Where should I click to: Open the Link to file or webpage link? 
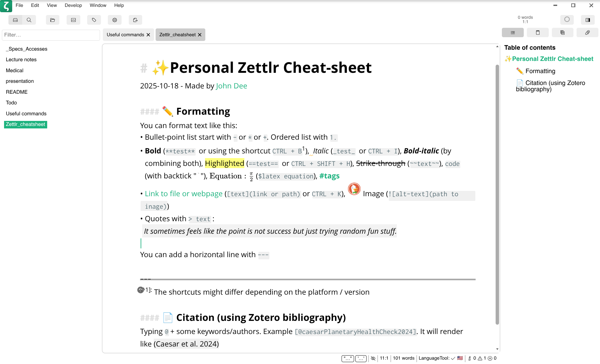(183, 194)
